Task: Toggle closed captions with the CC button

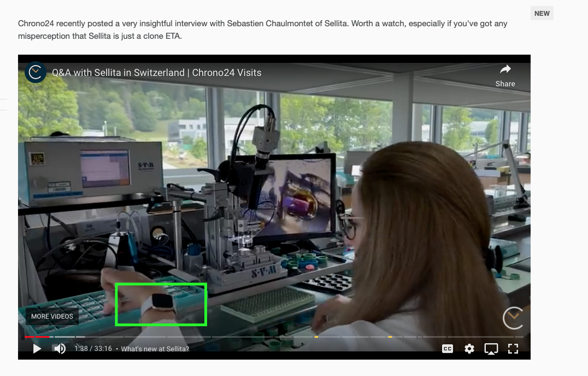Action: click(448, 349)
